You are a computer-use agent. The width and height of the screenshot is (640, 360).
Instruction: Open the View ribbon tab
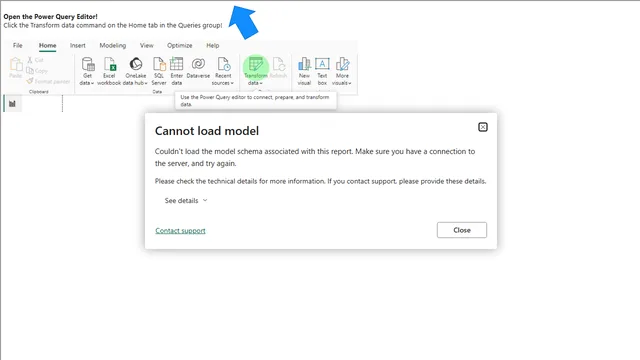pyautogui.click(x=147, y=45)
